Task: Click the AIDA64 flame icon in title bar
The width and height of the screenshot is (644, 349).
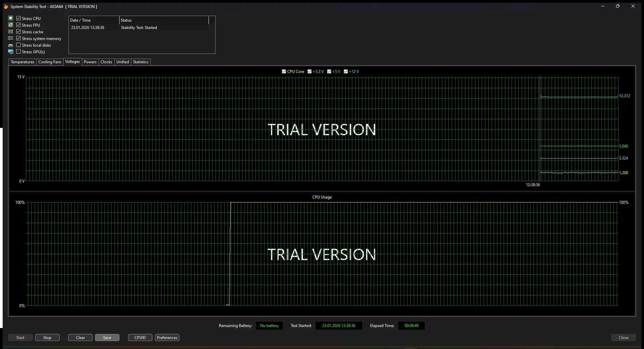Action: pyautogui.click(x=6, y=6)
